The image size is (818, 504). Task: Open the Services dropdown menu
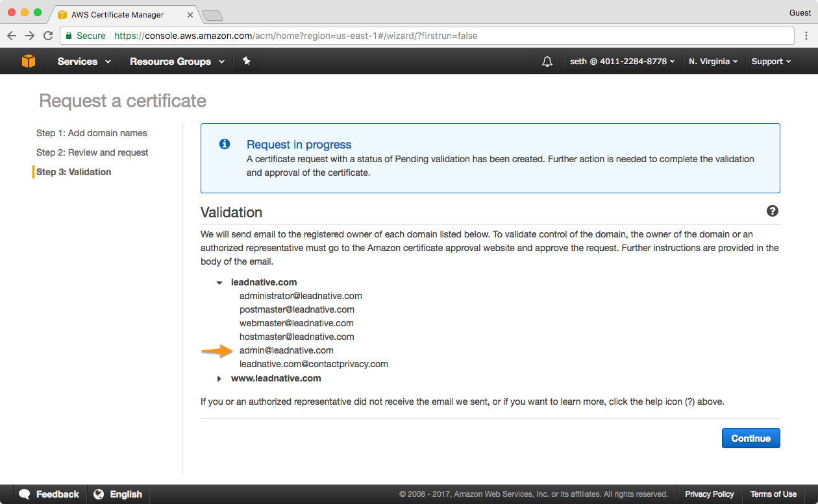pos(84,62)
